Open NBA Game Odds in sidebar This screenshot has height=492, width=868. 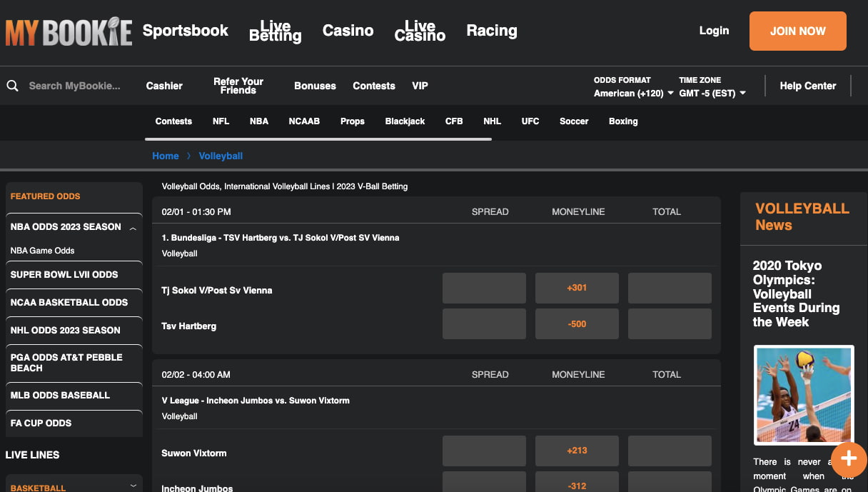point(43,251)
